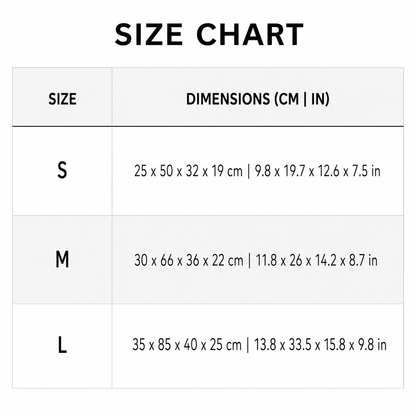The width and height of the screenshot is (416, 416).
Task: Select the medium size dimensions text
Action: click(256, 260)
